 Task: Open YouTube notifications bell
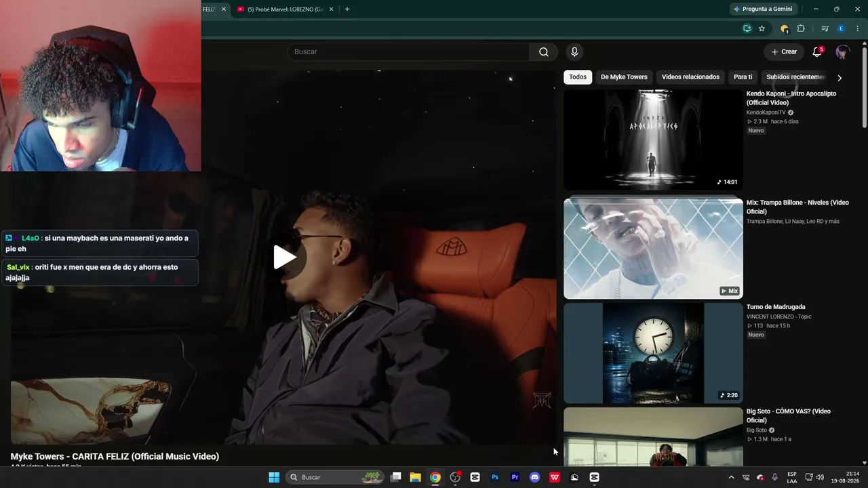(x=817, y=52)
